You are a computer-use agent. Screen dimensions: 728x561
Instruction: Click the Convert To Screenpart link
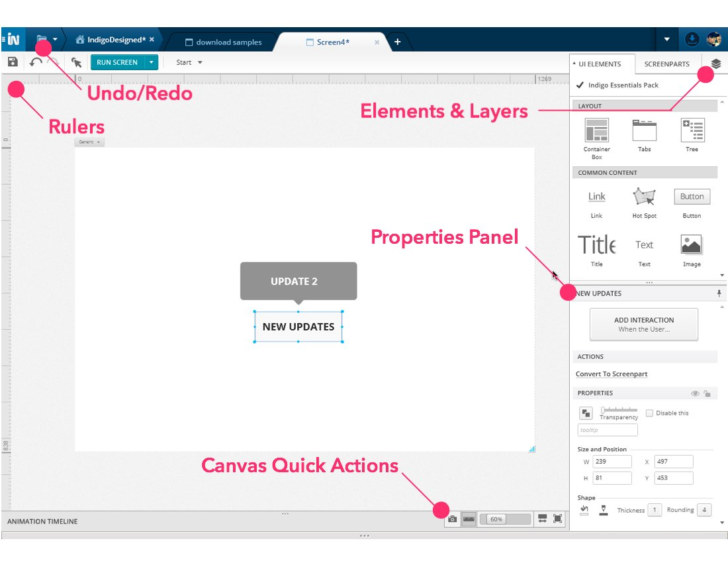click(612, 374)
